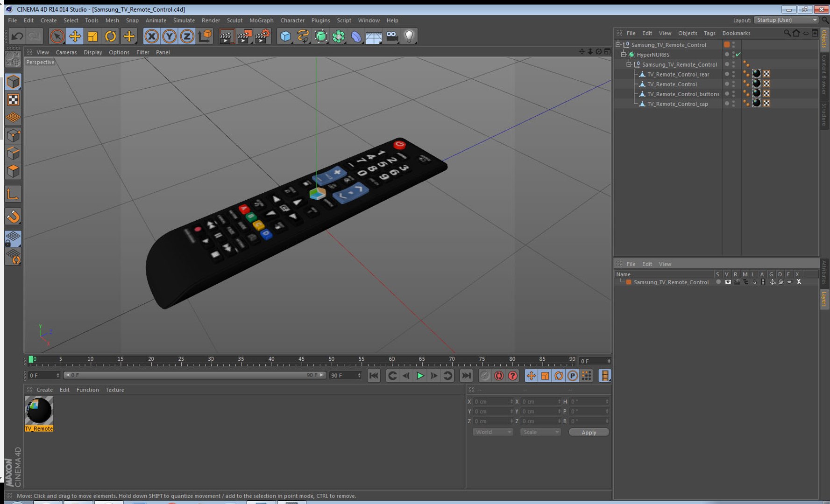Open the deformer objects palette

356,36
